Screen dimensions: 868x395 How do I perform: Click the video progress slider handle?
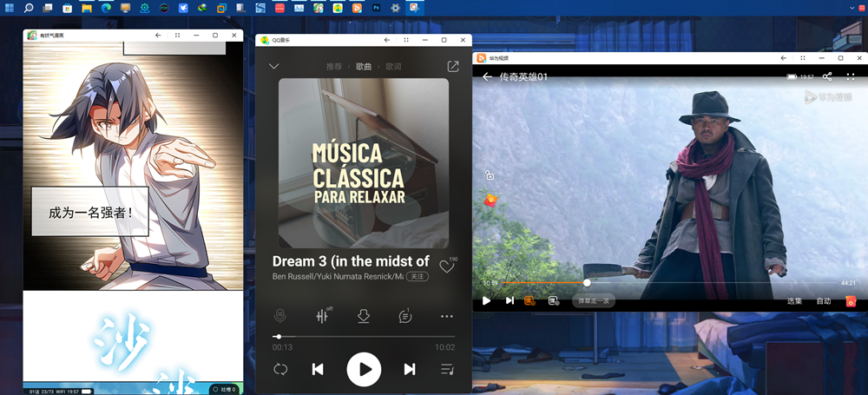pyautogui.click(x=587, y=282)
